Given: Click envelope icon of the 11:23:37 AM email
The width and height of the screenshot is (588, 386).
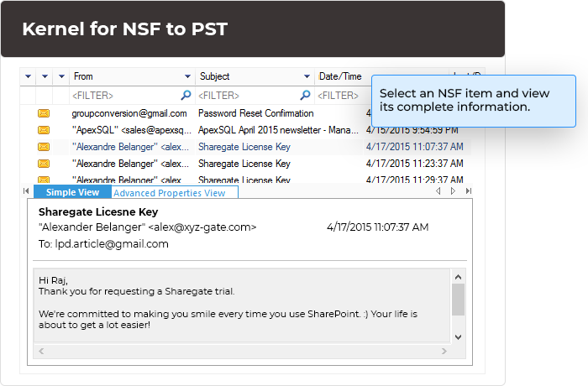Looking at the screenshot, I should (44, 164).
